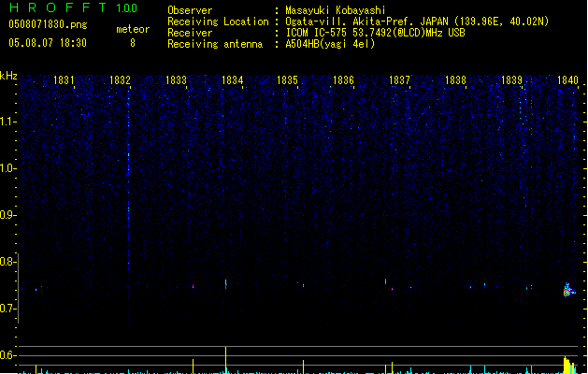Click the 0.6 kHz axis label
This screenshot has height=374, width=588.
7,355
